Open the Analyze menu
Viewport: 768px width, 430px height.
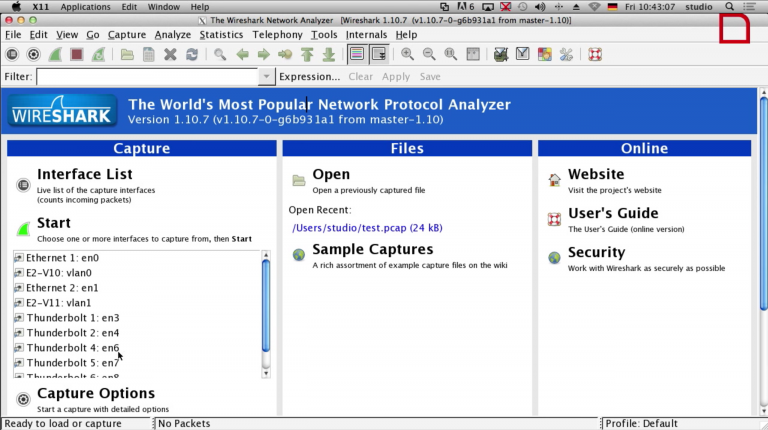point(172,35)
